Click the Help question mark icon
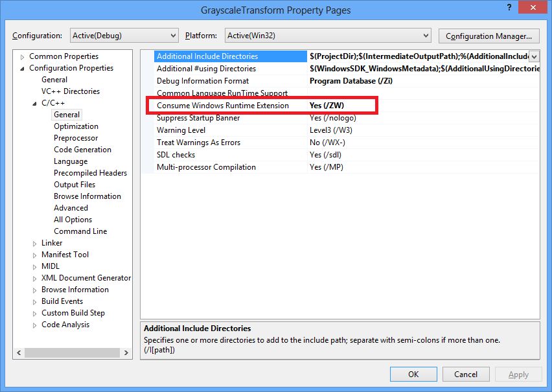Image resolution: width=552 pixels, height=392 pixels. [509, 7]
